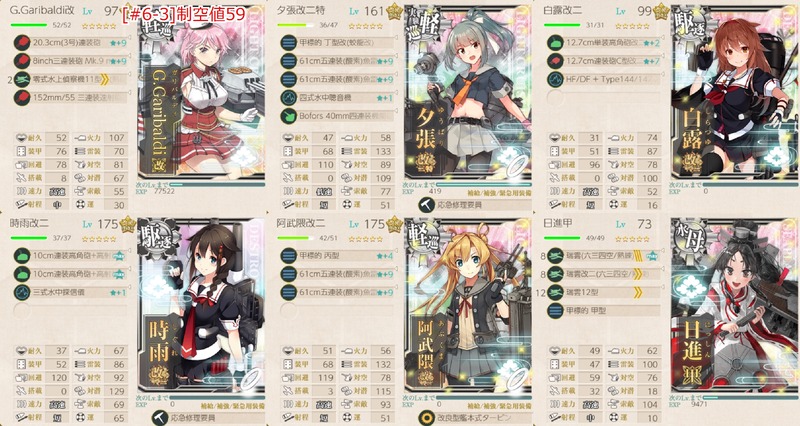Select 時雨's 三式水中探信儀 sonar icon
The width and height of the screenshot is (800, 426).
click(x=22, y=292)
